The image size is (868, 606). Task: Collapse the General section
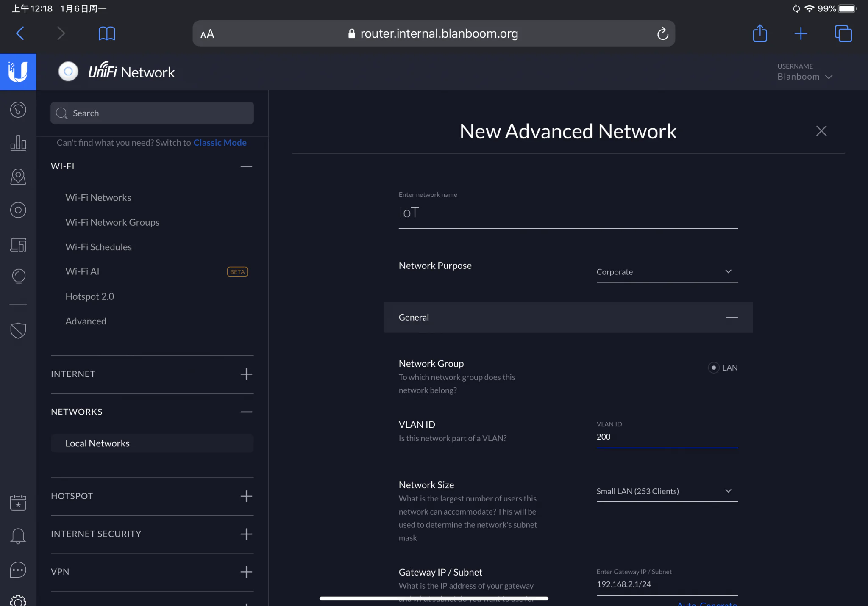[x=732, y=318]
